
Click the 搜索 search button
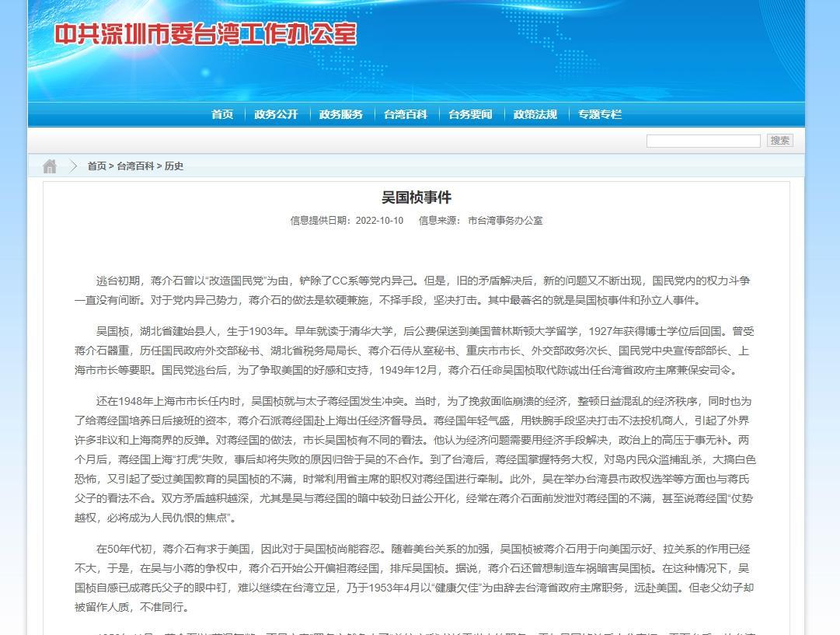(x=780, y=141)
